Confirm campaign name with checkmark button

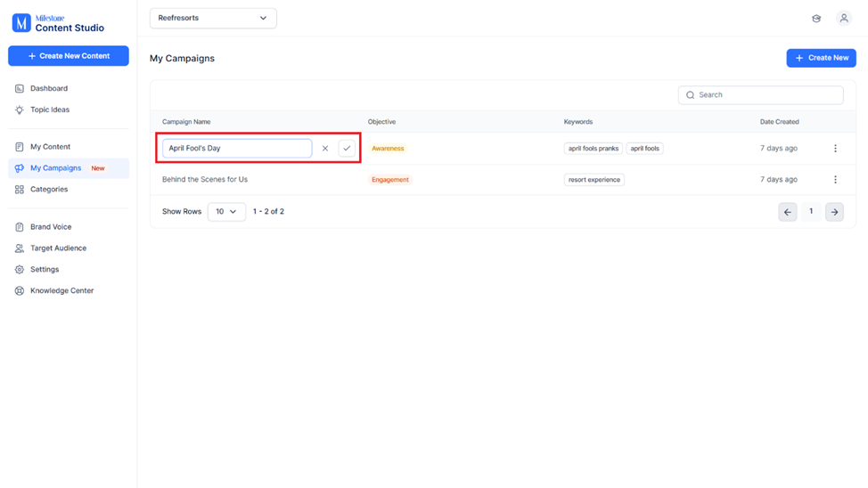(347, 149)
